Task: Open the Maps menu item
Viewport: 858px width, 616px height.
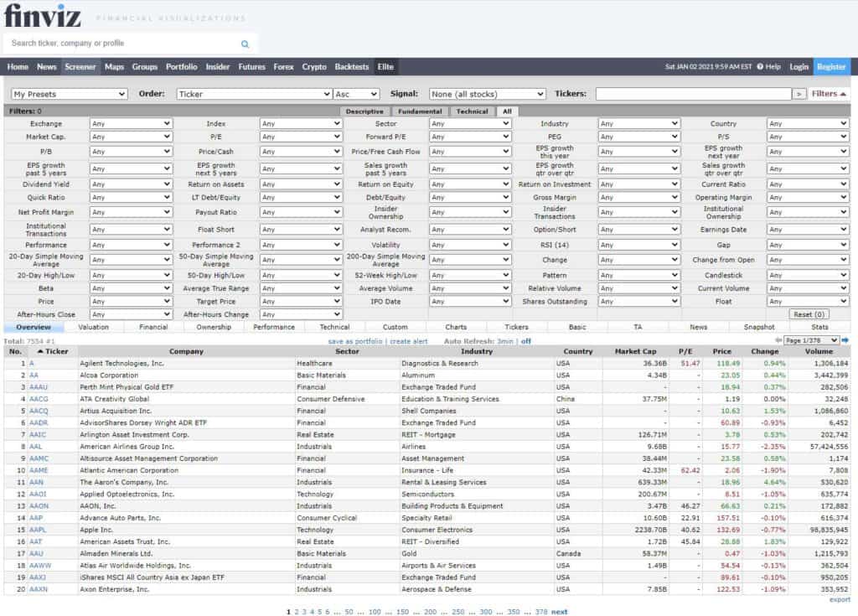Action: point(114,67)
